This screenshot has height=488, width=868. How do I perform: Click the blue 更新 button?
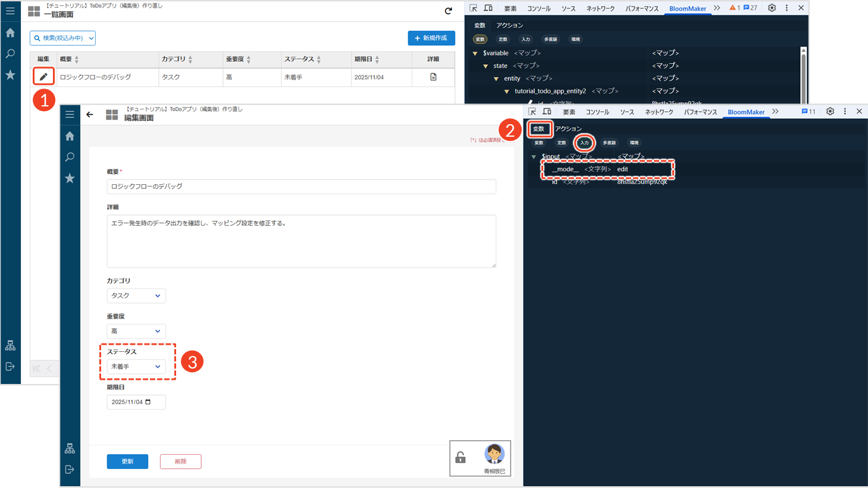(127, 461)
